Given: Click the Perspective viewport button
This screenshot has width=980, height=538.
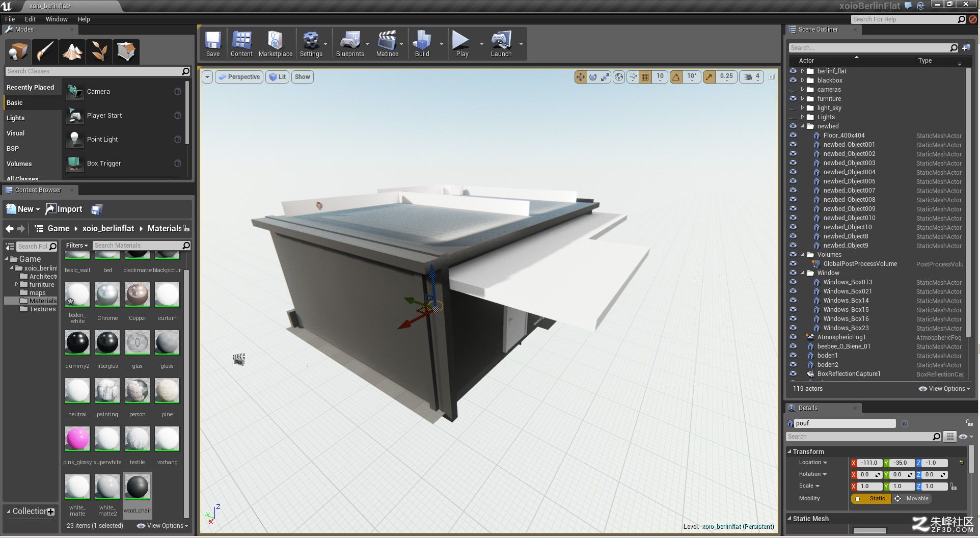Looking at the screenshot, I should click(238, 77).
